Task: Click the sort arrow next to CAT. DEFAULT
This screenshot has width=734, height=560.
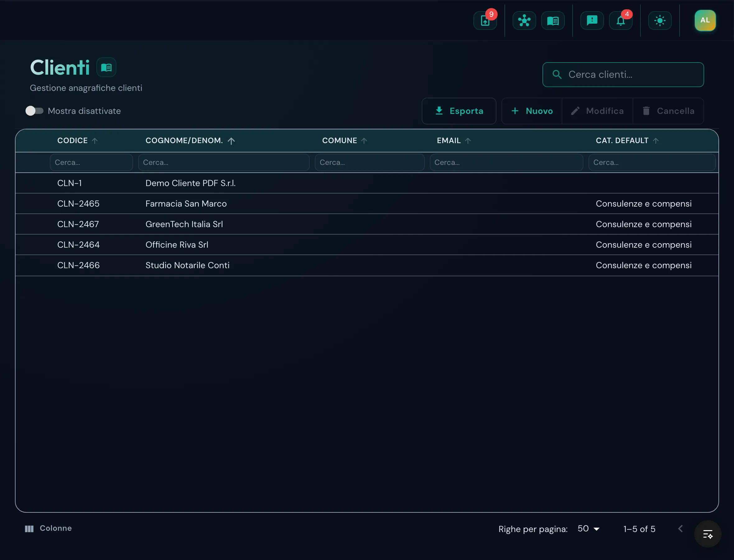Action: point(656,141)
